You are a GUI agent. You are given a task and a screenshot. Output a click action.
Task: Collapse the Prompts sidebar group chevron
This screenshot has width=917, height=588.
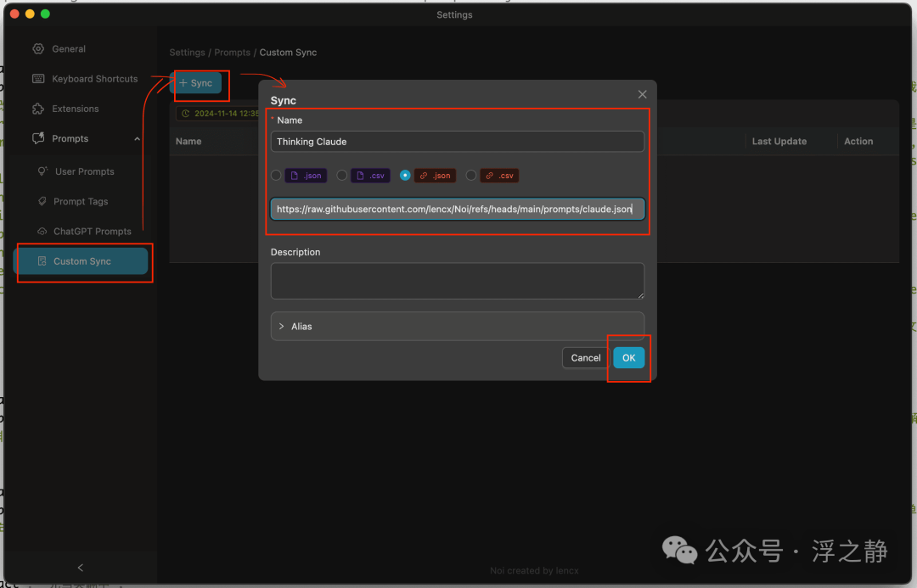pos(137,139)
